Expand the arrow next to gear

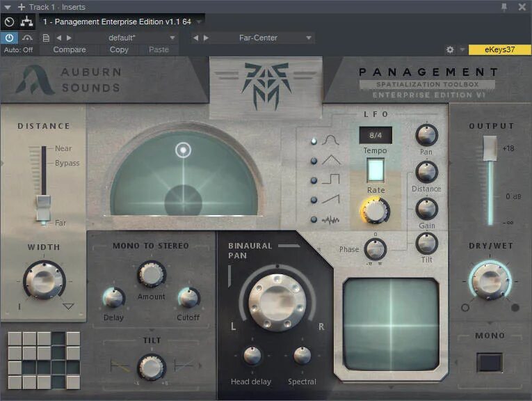[x=462, y=49]
